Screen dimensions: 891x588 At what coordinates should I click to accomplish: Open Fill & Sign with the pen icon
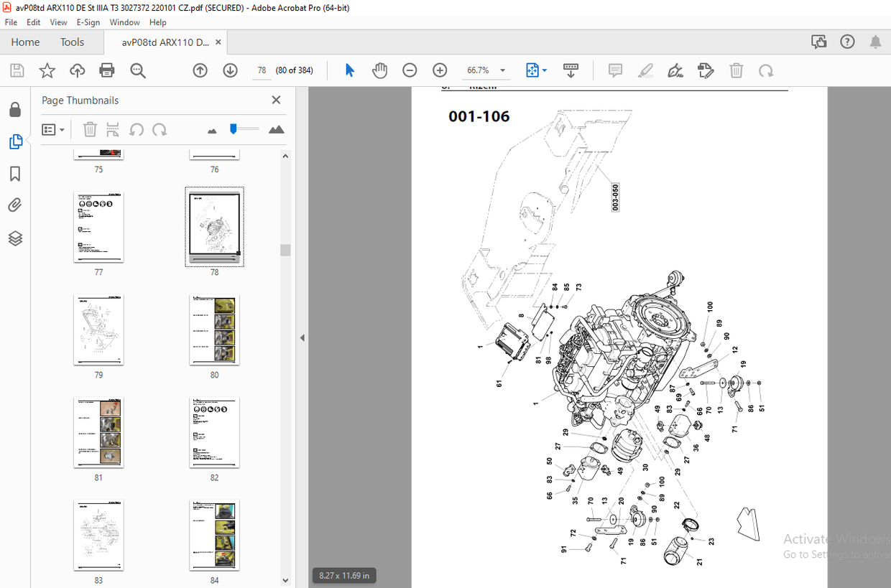pyautogui.click(x=675, y=70)
